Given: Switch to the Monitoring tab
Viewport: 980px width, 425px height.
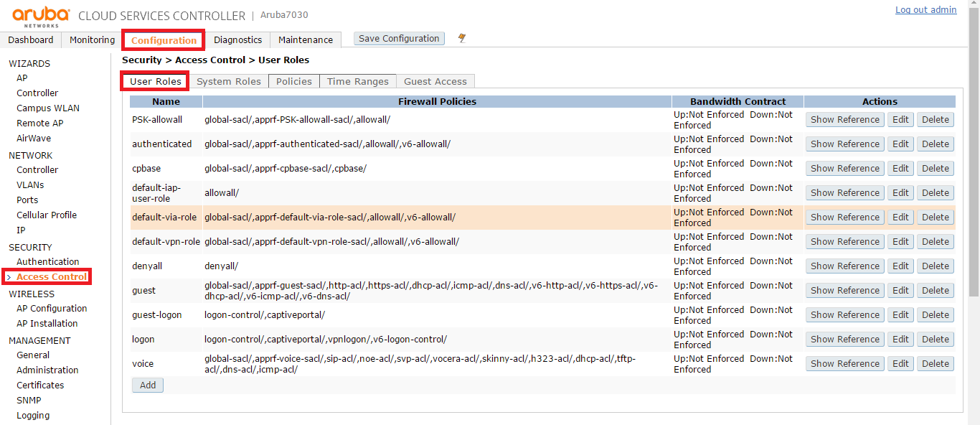Looking at the screenshot, I should (92, 39).
